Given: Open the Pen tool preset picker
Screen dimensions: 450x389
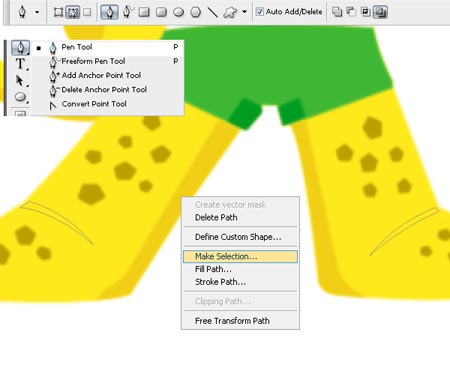Looking at the screenshot, I should pyautogui.click(x=22, y=12).
